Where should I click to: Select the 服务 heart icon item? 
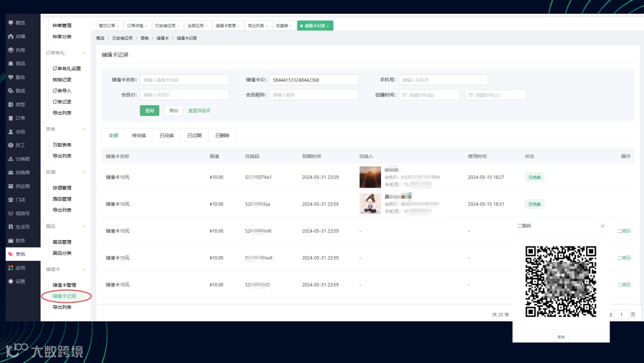[17, 77]
